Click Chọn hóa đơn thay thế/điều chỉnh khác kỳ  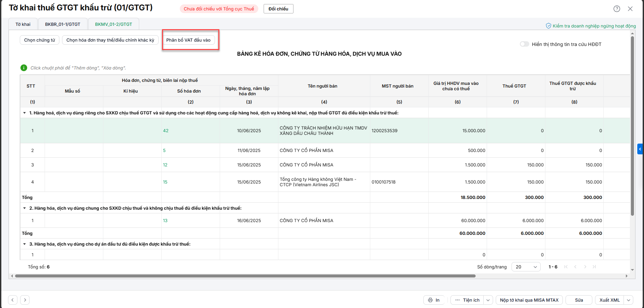point(110,40)
